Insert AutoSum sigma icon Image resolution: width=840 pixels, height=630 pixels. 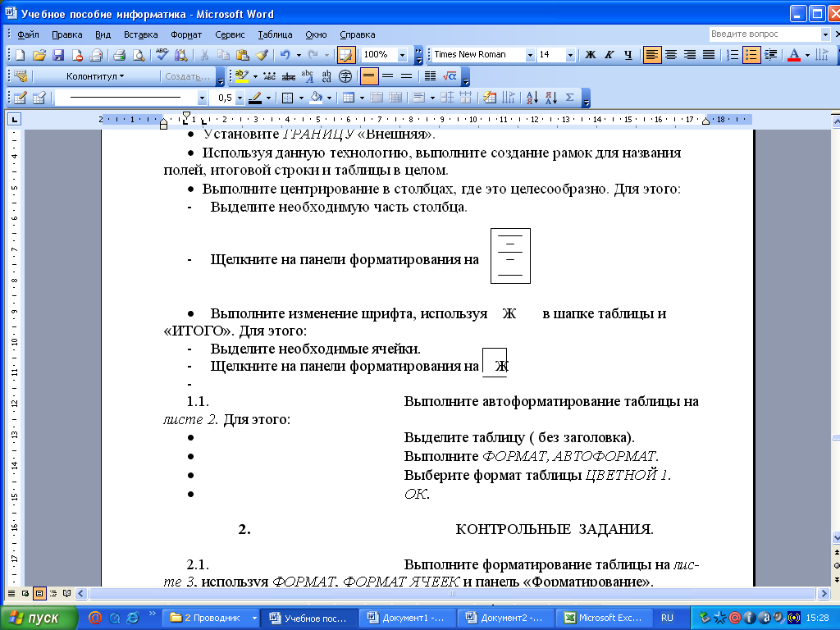click(x=570, y=98)
